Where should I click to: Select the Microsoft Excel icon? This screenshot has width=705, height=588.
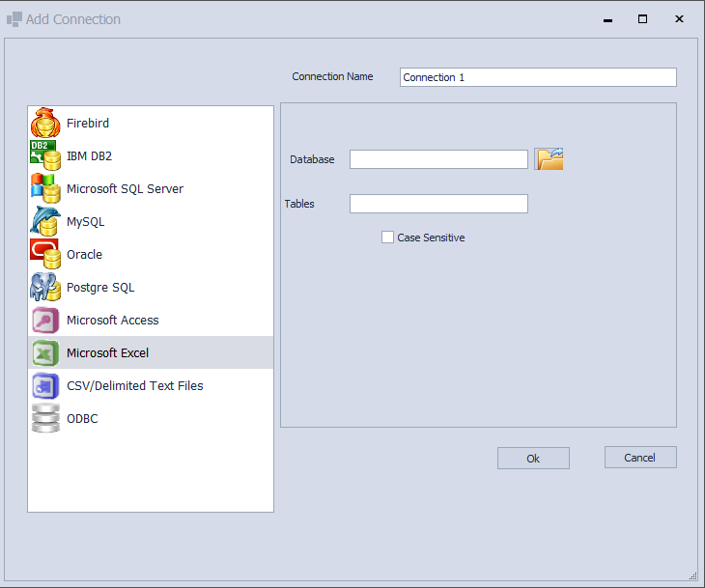click(x=45, y=352)
